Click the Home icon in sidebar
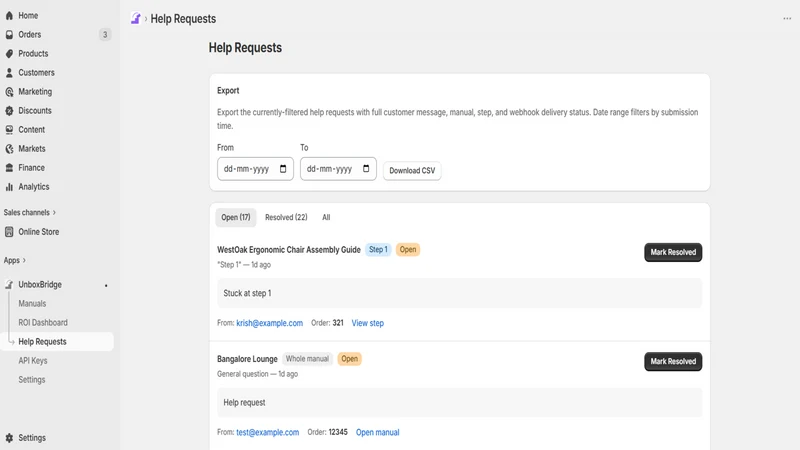This screenshot has height=450, width=800. pyautogui.click(x=9, y=15)
